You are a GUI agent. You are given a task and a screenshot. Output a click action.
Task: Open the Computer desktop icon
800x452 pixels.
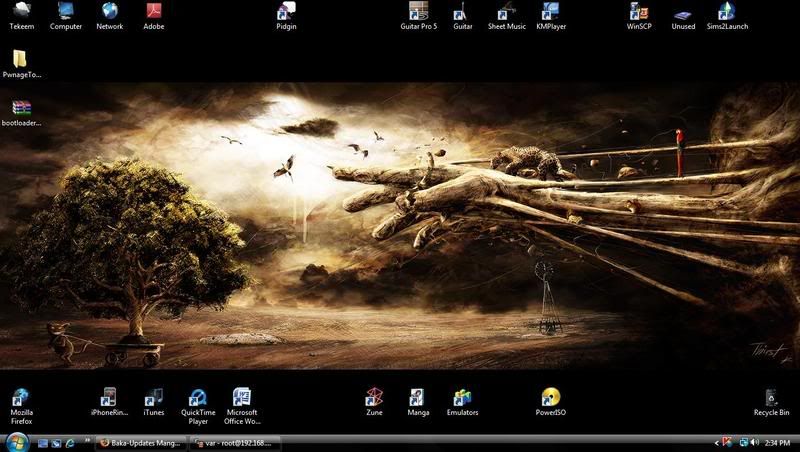coord(66,16)
